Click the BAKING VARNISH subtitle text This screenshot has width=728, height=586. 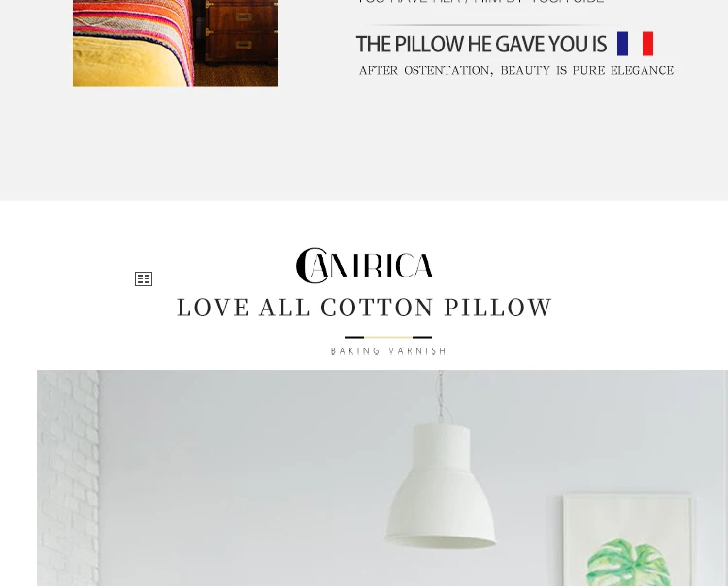(388, 351)
